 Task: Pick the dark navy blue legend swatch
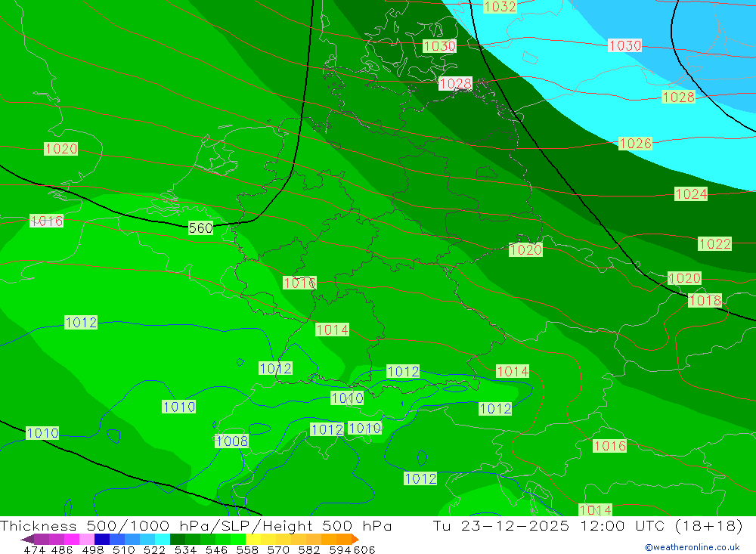coord(102,539)
